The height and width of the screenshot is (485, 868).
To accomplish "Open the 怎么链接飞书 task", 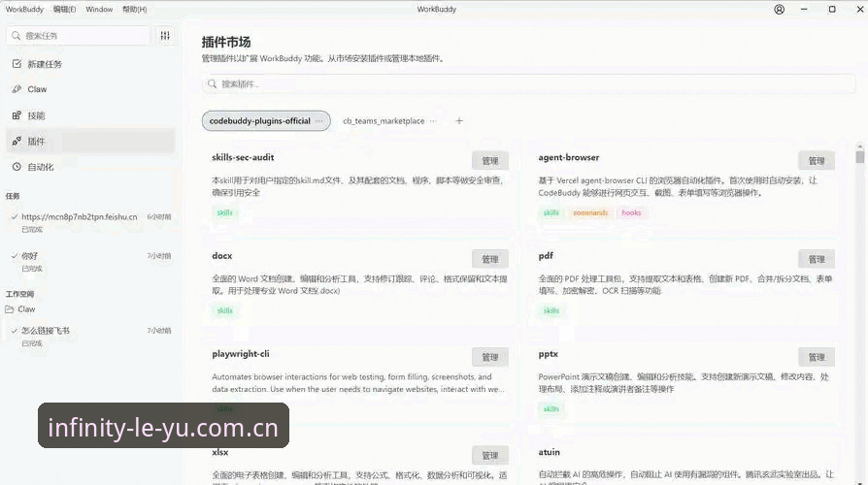I will [91, 337].
